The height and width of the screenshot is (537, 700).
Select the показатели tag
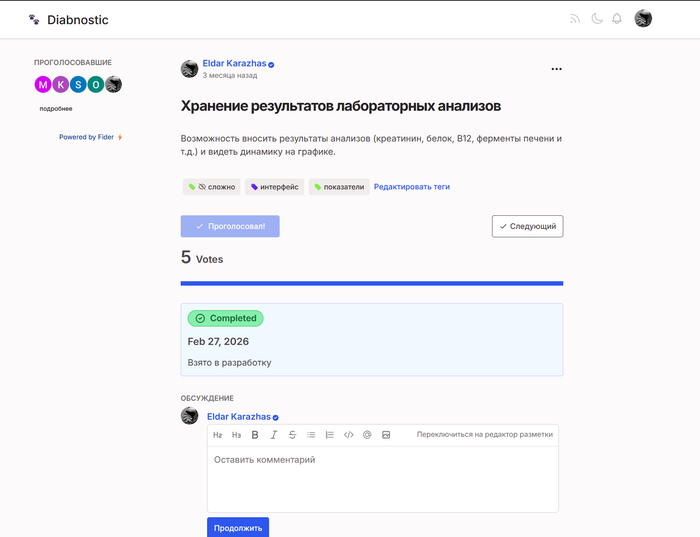(339, 187)
